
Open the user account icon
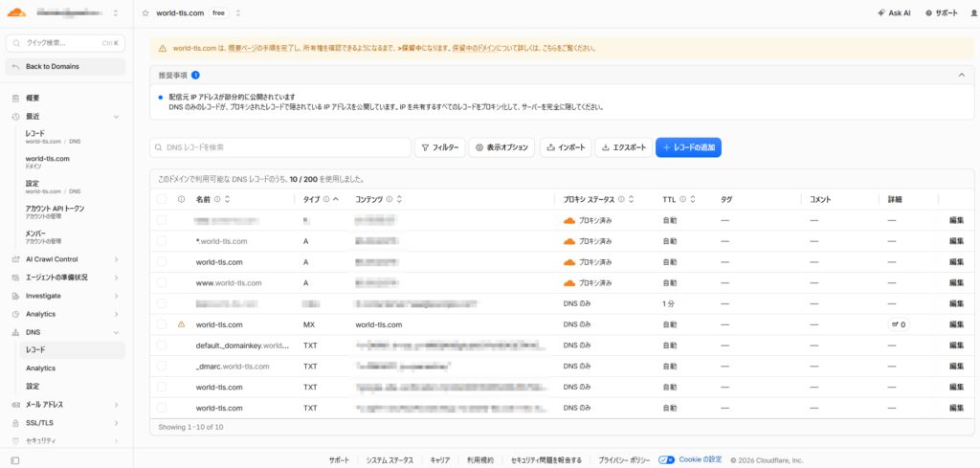[x=973, y=13]
